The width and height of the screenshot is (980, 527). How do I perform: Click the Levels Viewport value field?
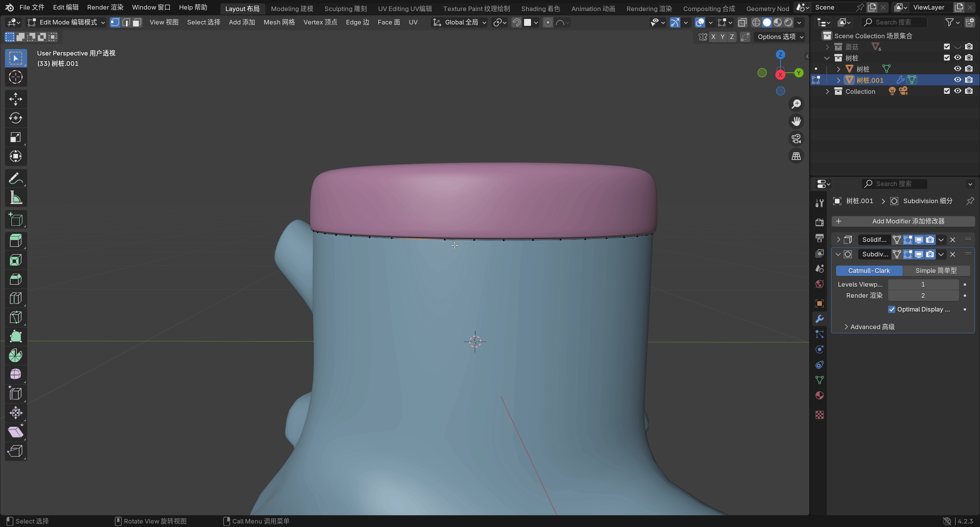point(923,284)
